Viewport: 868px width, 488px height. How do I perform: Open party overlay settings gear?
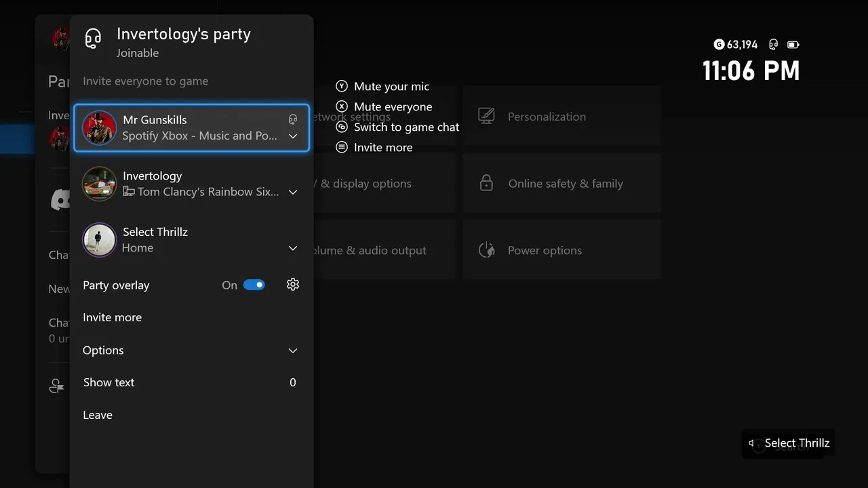[293, 285]
